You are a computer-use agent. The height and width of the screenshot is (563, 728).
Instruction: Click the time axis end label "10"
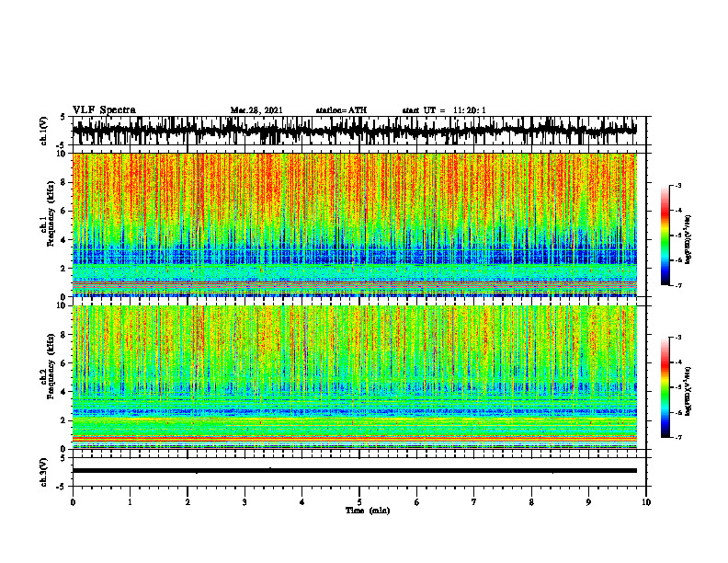pyautogui.click(x=646, y=502)
